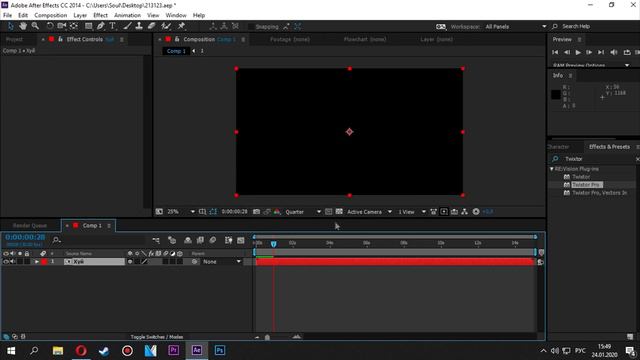The width and height of the screenshot is (640, 360).
Task: Click the Composition Mini-Flowchart icon in timeline
Action: click(156, 240)
